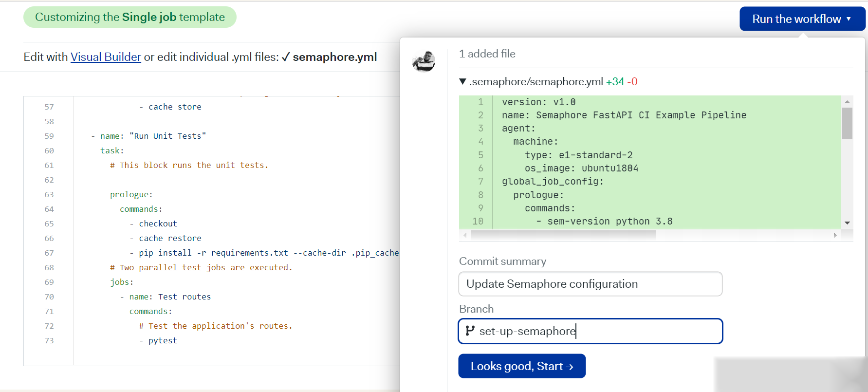Viewport: 868px width, 392px height.
Task: Click the 'cache store' line in editor
Action: 170,107
